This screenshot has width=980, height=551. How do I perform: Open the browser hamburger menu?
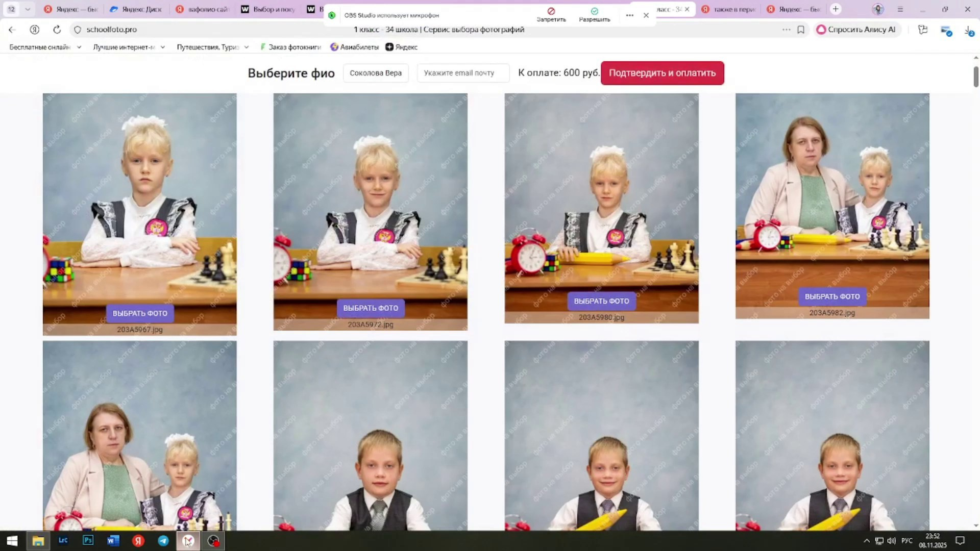coord(900,9)
